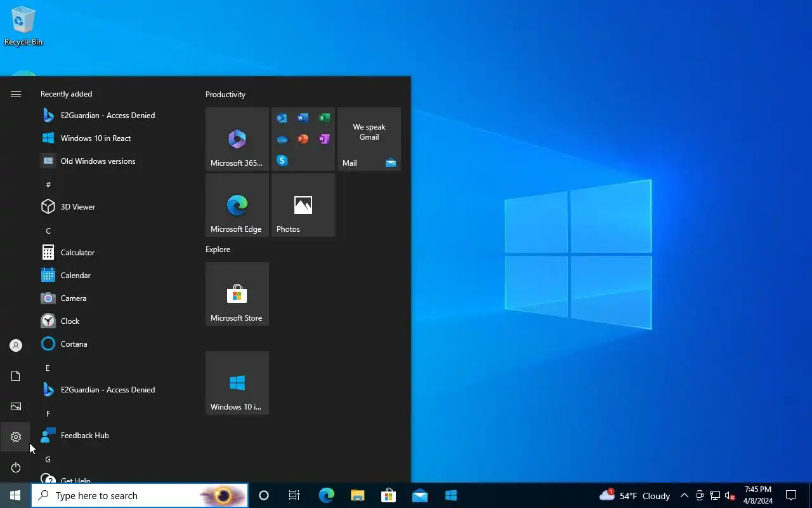Click the C letter group header
Screen dimensions: 812x508
[x=48, y=231]
